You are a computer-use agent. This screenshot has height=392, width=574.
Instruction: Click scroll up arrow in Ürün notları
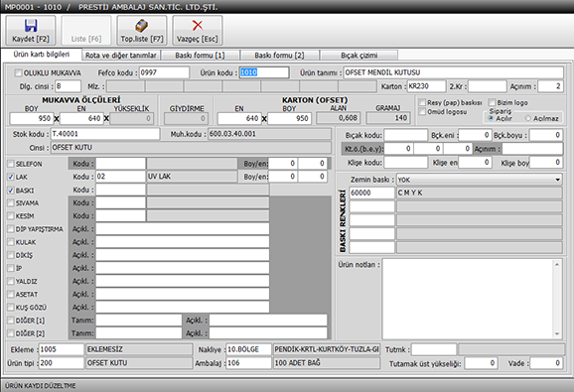click(557, 264)
